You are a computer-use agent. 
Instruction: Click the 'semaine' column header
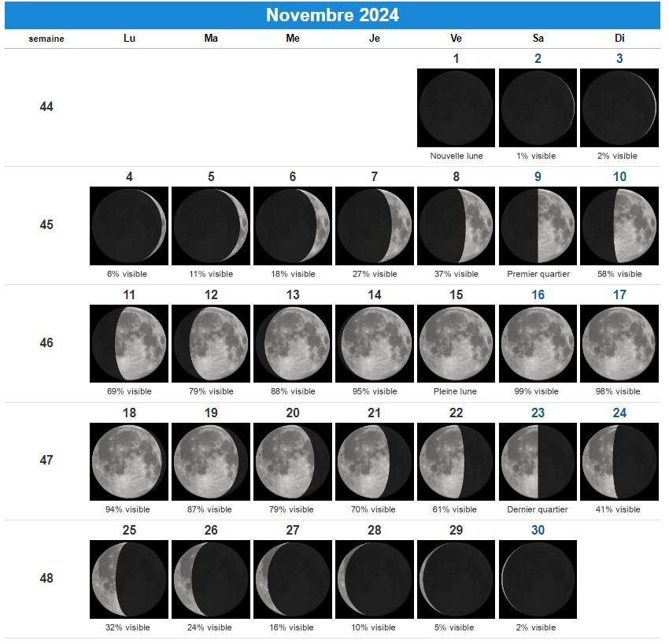[46, 39]
